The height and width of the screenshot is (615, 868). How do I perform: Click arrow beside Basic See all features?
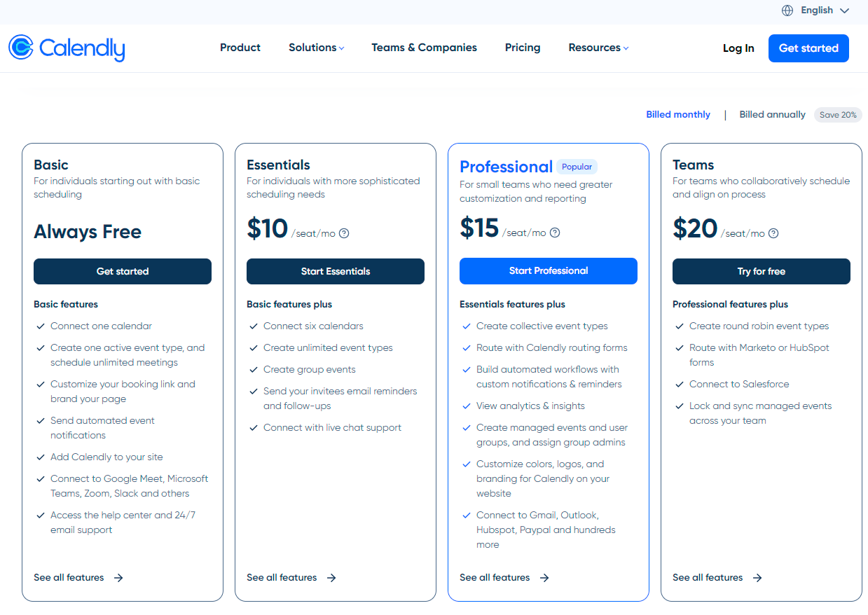(x=118, y=578)
